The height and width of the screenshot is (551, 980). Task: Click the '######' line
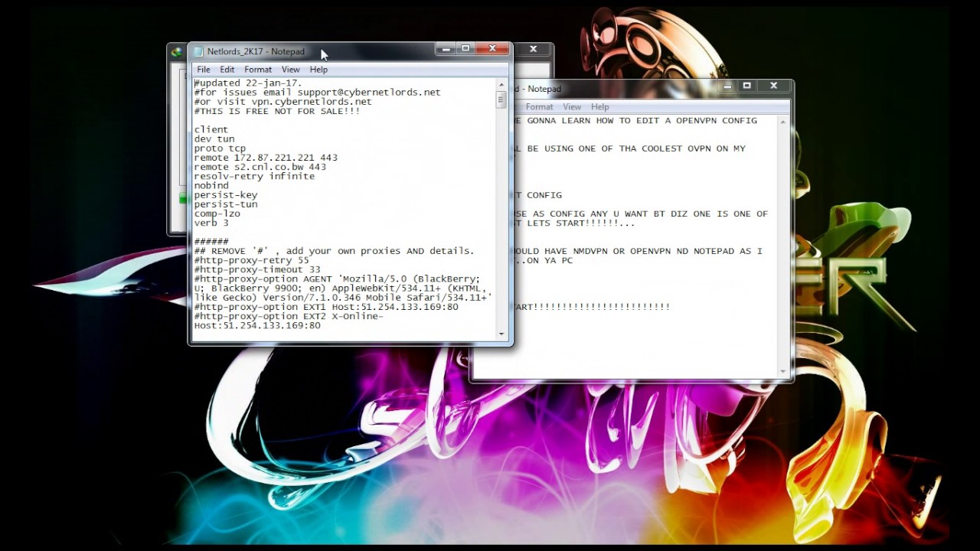click(x=211, y=242)
